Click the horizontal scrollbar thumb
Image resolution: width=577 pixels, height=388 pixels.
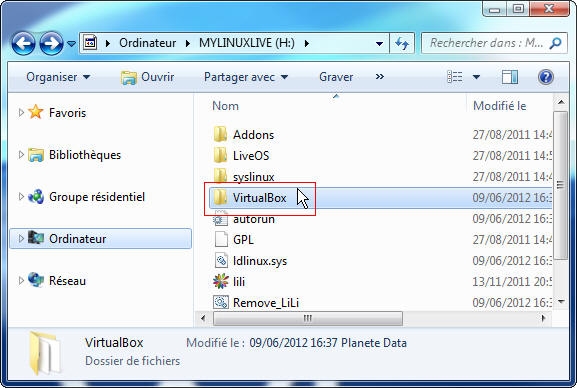point(308,318)
